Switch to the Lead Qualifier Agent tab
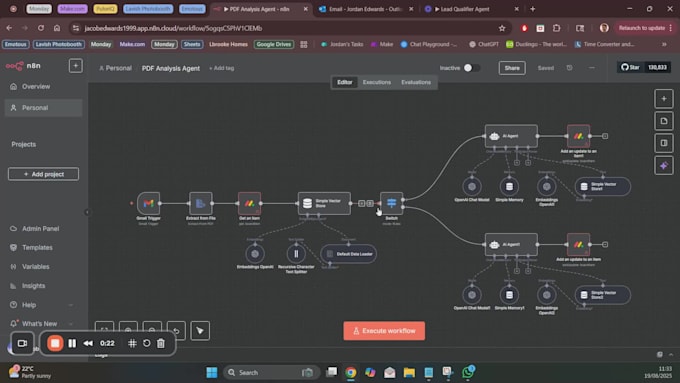 471,9
